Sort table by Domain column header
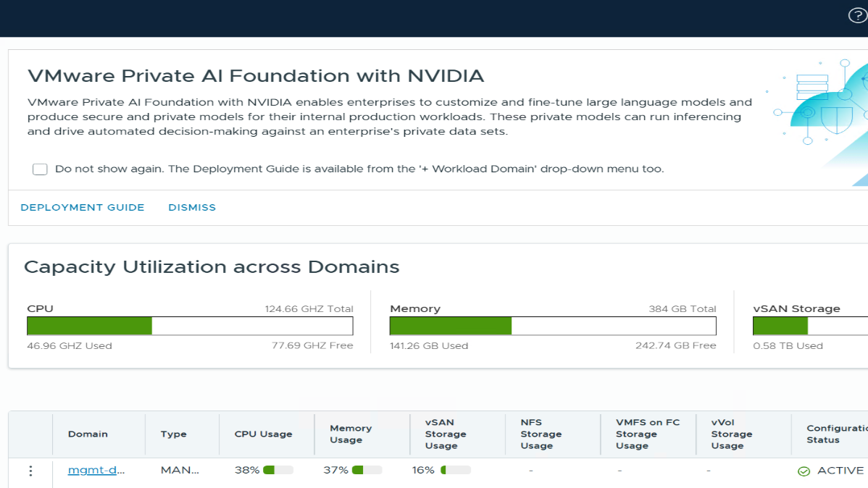Screen dimensions: 868x488 (x=88, y=434)
